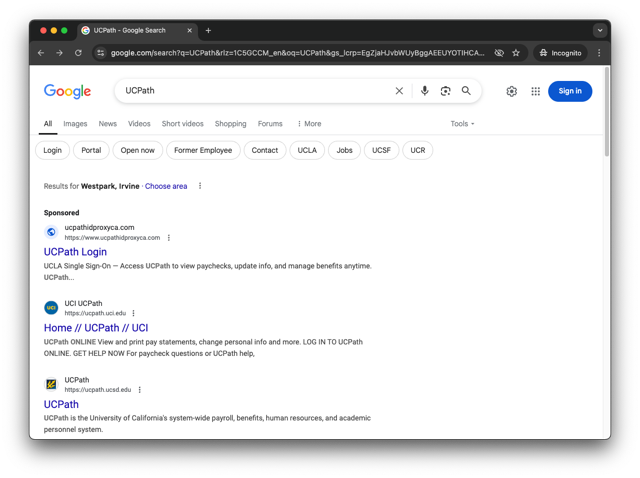The height and width of the screenshot is (478, 640).
Task: Click the voice search microphone icon
Action: click(x=424, y=91)
